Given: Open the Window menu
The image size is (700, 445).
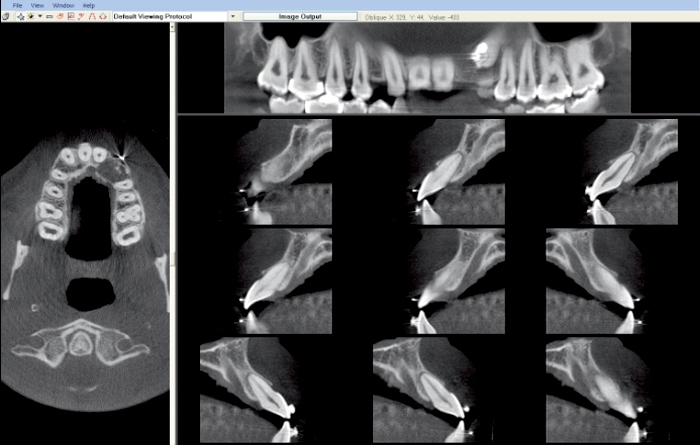Looking at the screenshot, I should click(63, 5).
